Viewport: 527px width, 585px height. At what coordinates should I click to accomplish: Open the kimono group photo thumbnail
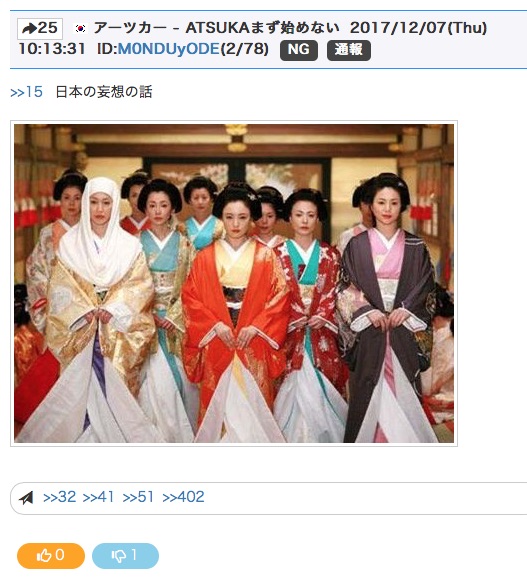click(234, 283)
